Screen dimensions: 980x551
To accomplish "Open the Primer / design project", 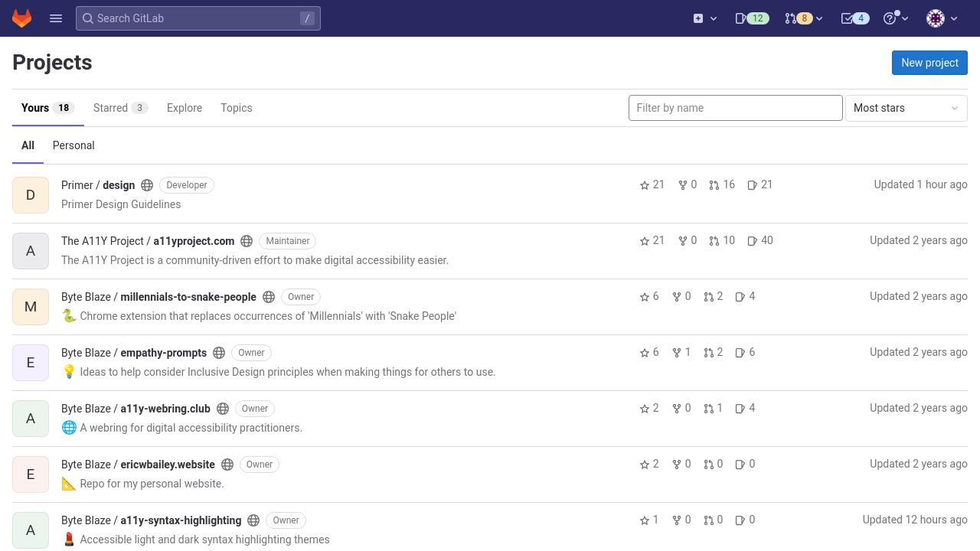I will tap(98, 185).
